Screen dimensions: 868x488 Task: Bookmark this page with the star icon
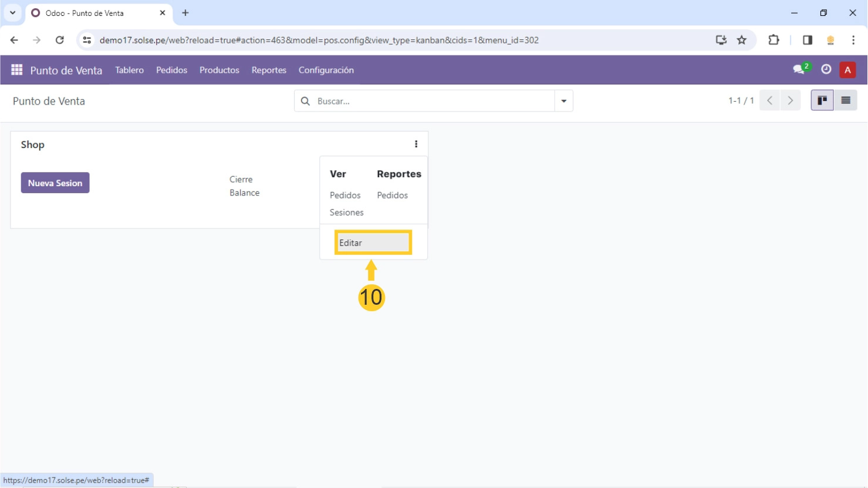[742, 40]
